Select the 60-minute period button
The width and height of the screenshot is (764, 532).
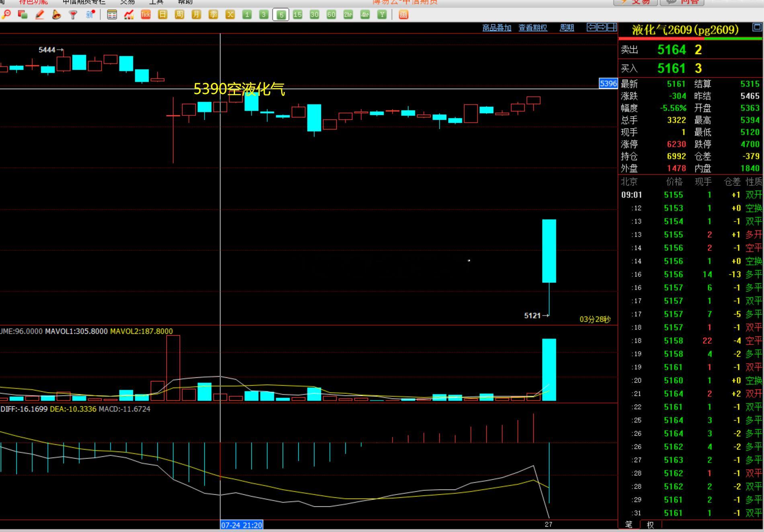tap(331, 15)
